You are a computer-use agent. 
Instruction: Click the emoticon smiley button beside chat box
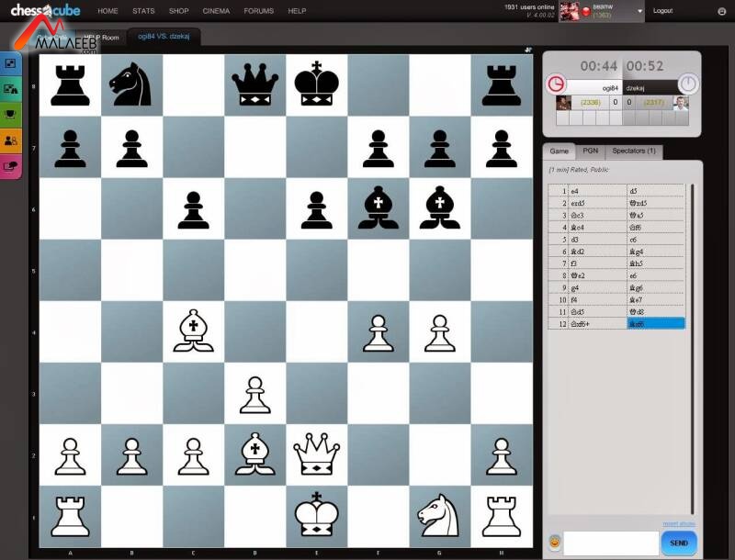(x=555, y=543)
